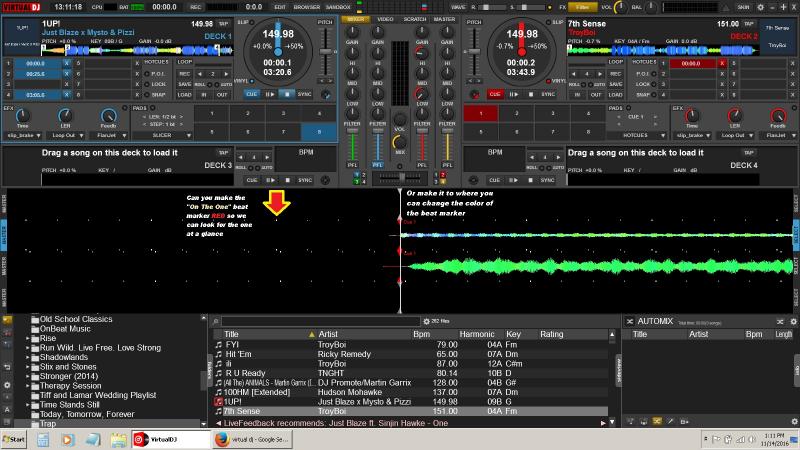Open HOTCUES pads mode dropdown on Deck 2
This screenshot has width=800, height=450.
[637, 135]
